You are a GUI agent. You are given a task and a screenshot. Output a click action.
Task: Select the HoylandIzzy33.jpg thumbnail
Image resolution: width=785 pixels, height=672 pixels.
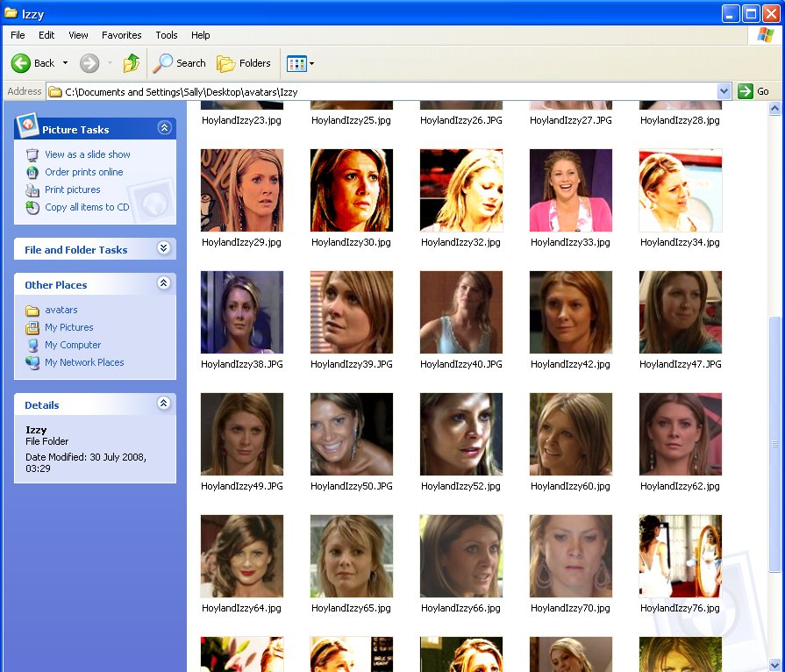pyautogui.click(x=571, y=190)
